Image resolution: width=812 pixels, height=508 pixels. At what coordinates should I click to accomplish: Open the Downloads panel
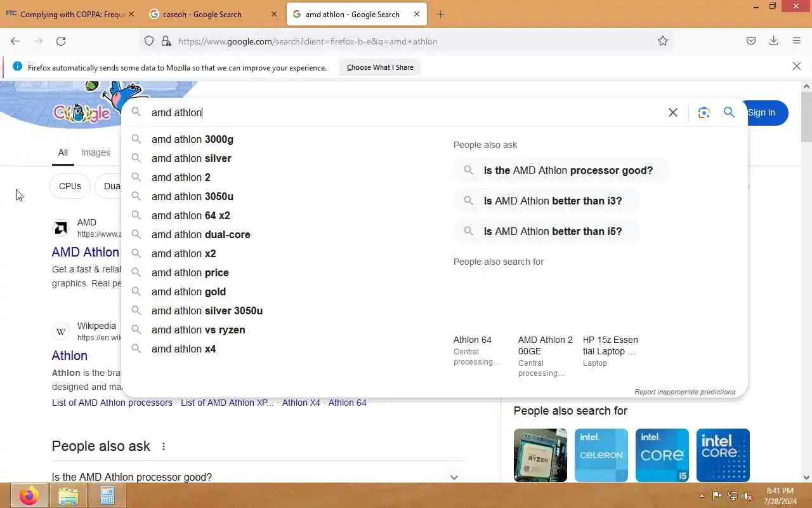[773, 41]
